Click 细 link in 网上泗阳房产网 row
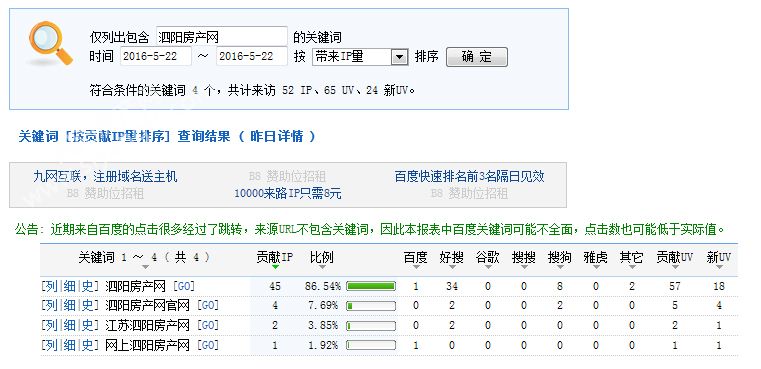 69,346
